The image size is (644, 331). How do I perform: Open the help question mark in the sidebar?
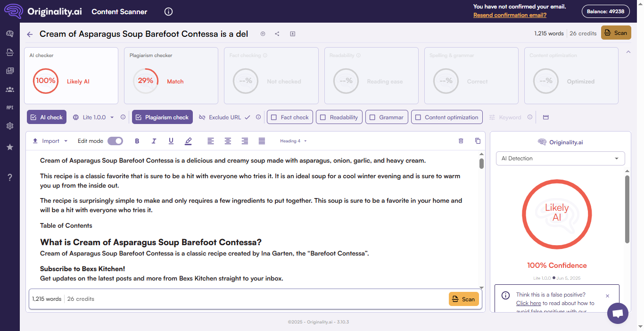9,177
